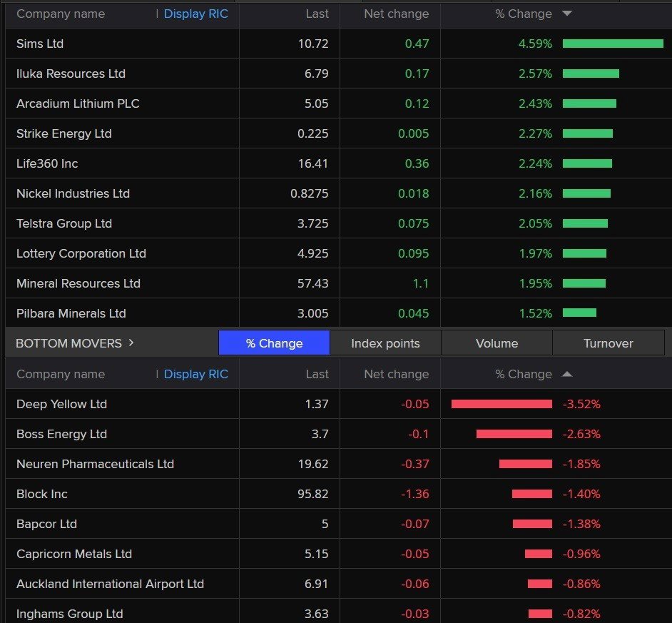Screen dimensions: 672x623
Task: Switch to the Volume tab
Action: (497, 343)
